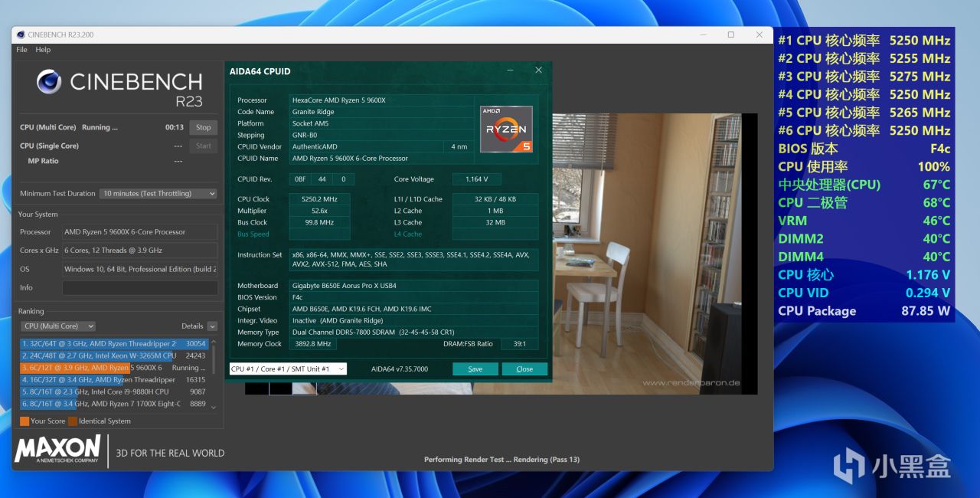
Task: Open the Minimum Test Duration dropdown
Action: (x=158, y=194)
